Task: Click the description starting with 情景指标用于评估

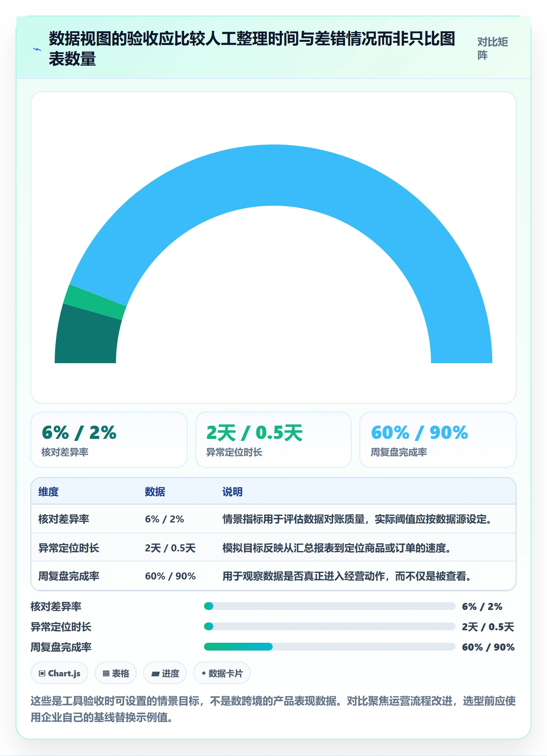Action: pos(357,519)
